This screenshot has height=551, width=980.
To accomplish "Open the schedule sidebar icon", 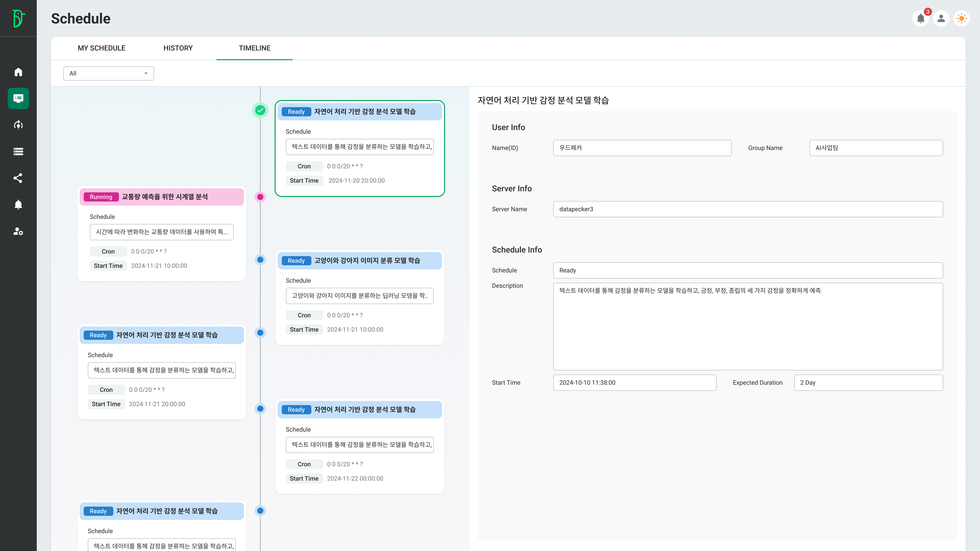I will pyautogui.click(x=18, y=98).
